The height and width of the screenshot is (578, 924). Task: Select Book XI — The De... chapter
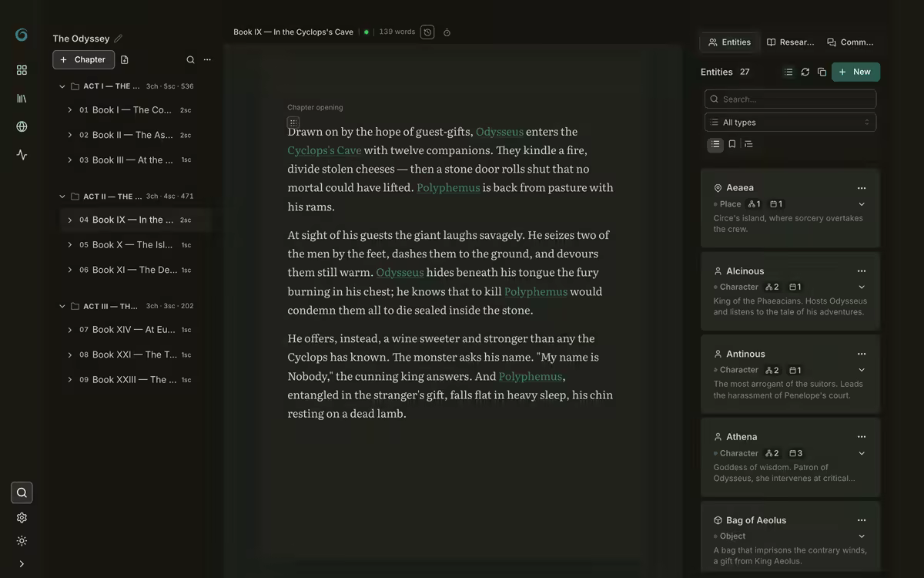click(x=135, y=270)
